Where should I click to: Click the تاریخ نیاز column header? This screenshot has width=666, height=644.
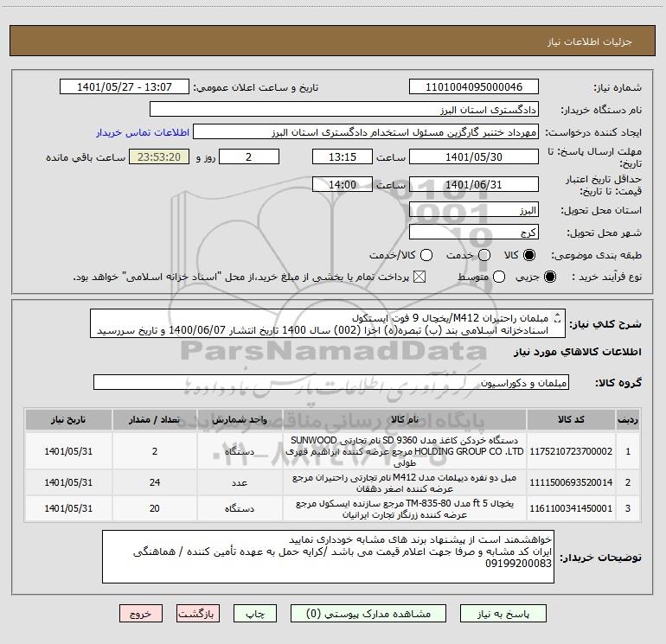pos(68,420)
